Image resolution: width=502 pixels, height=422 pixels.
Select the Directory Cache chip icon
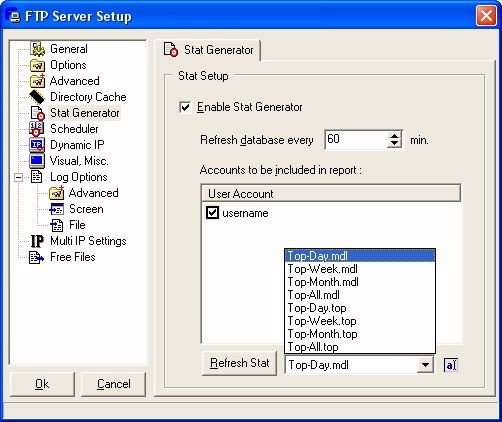pyautogui.click(x=37, y=97)
